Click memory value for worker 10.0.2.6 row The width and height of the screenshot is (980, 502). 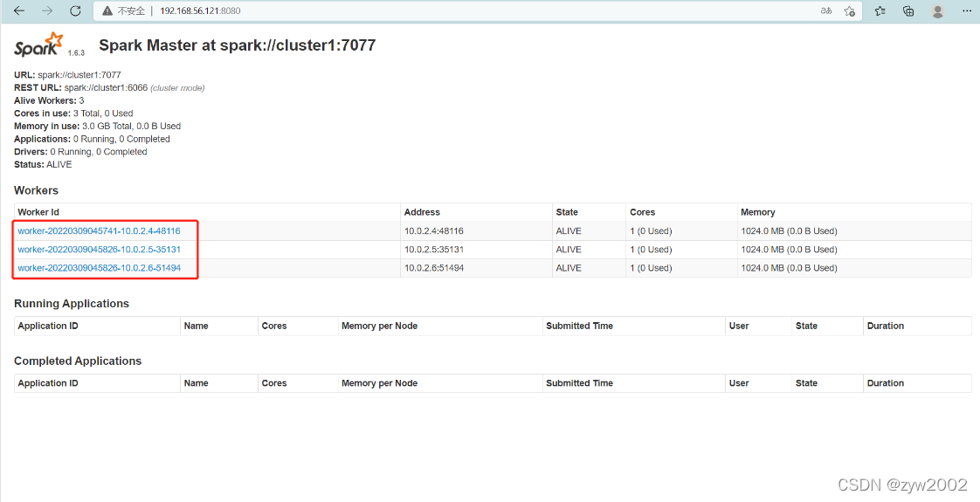coord(789,268)
